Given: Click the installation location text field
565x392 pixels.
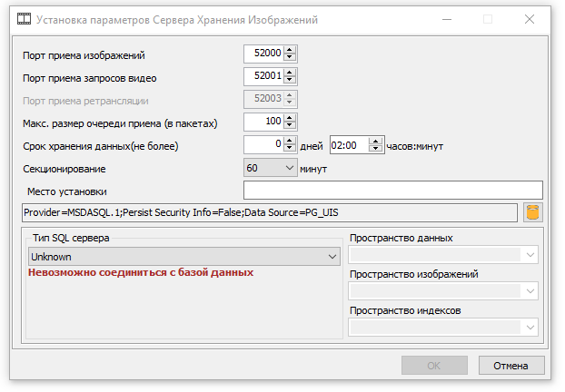Looking at the screenshot, I should (x=392, y=190).
